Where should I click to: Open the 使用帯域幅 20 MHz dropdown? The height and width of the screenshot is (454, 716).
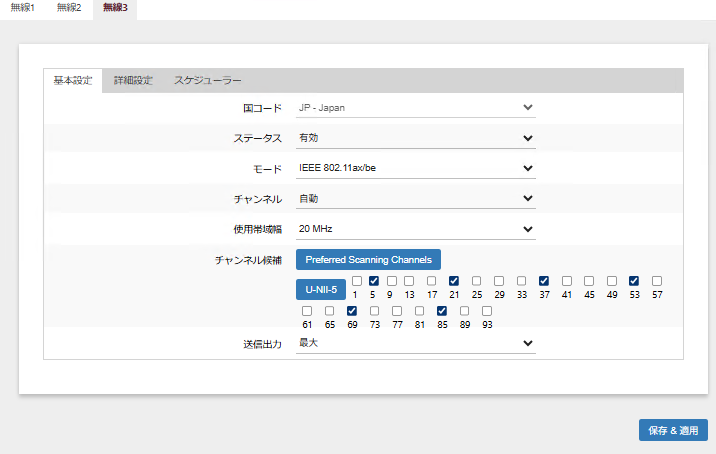[x=415, y=229]
